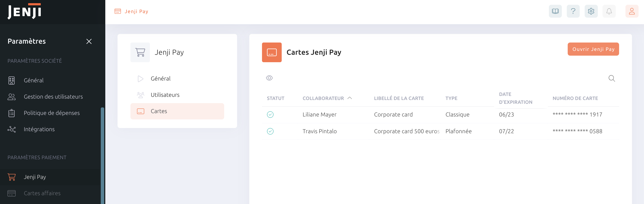Image resolution: width=644 pixels, height=204 pixels.
Task: Select Liliane Mayer collaborator cell
Action: pos(319,115)
